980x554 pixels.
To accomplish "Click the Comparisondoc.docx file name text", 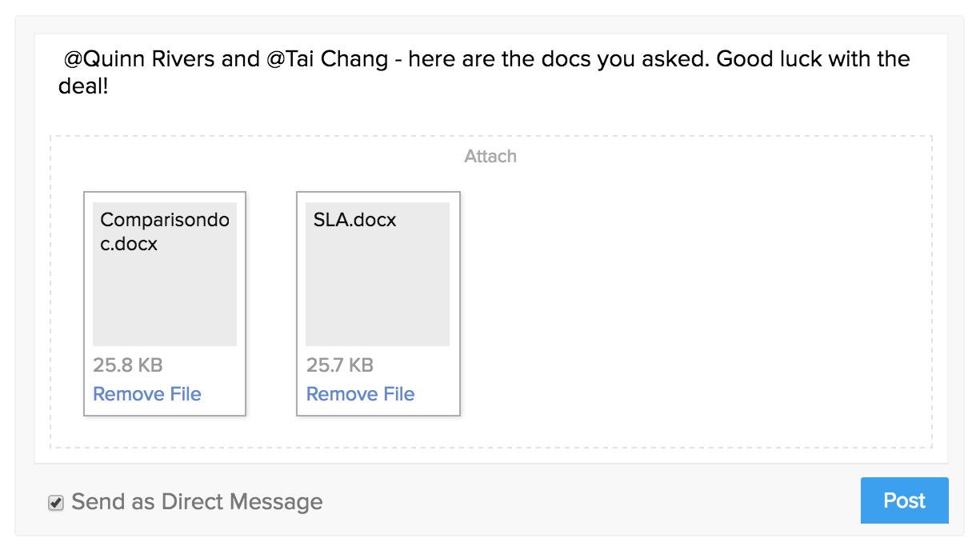I will point(164,232).
